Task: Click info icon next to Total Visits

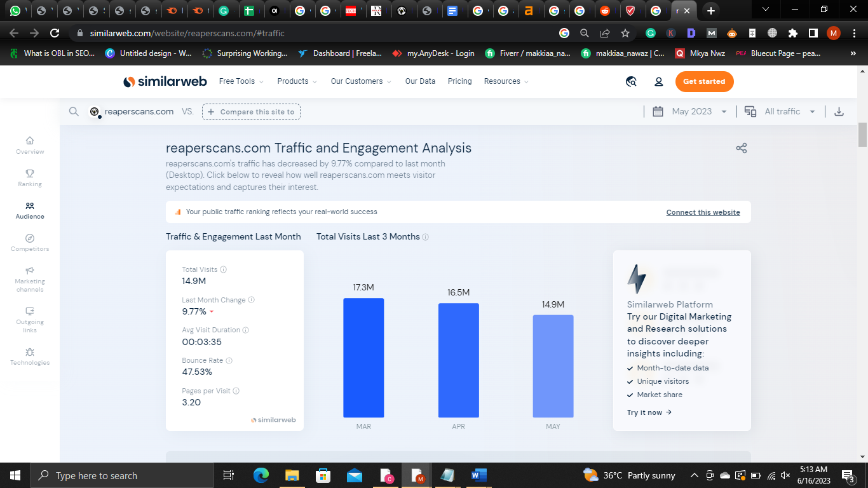Action: (x=223, y=269)
